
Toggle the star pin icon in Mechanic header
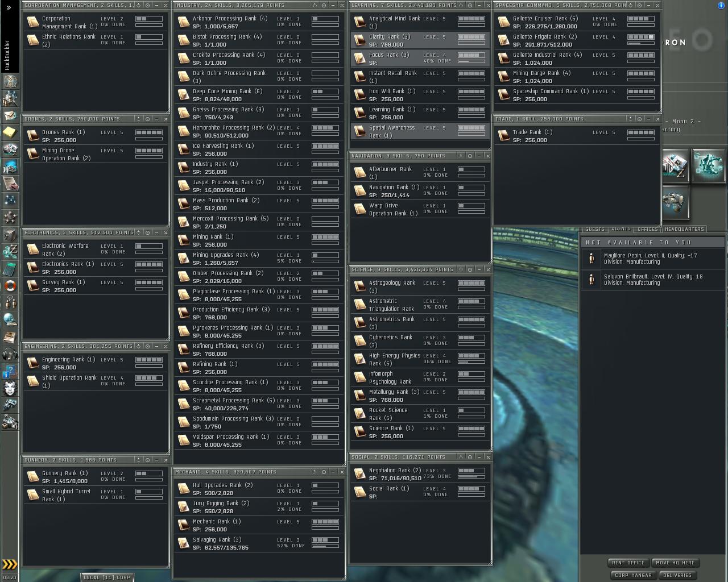point(314,472)
